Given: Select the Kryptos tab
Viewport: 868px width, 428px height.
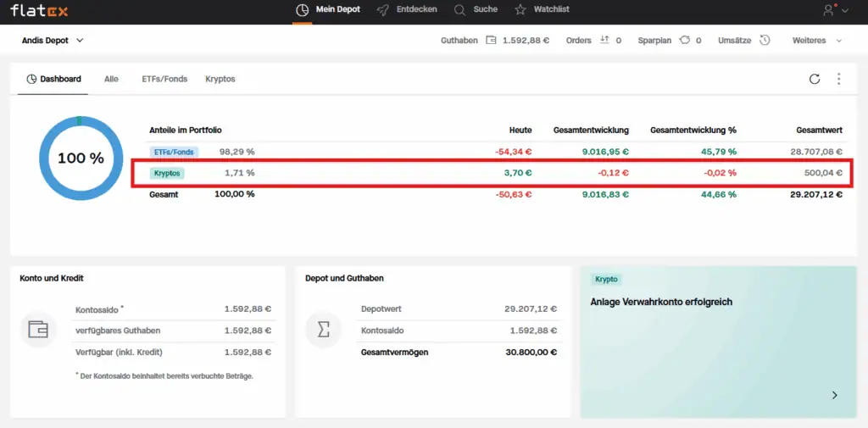Looking at the screenshot, I should pyautogui.click(x=220, y=79).
